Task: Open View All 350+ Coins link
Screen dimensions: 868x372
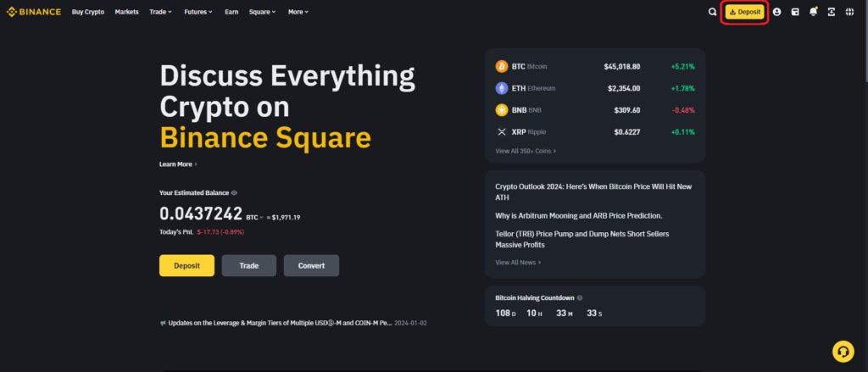Action: pyautogui.click(x=526, y=151)
